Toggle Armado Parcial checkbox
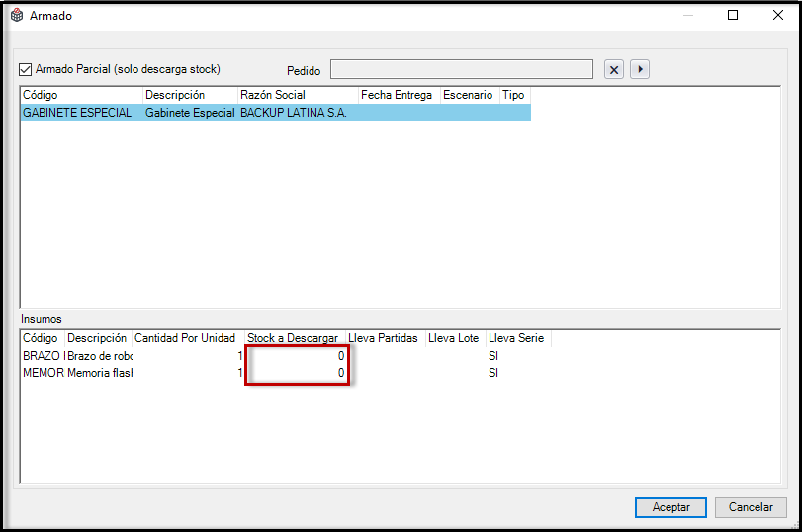Screen dimensions: 802x532 coord(25,69)
